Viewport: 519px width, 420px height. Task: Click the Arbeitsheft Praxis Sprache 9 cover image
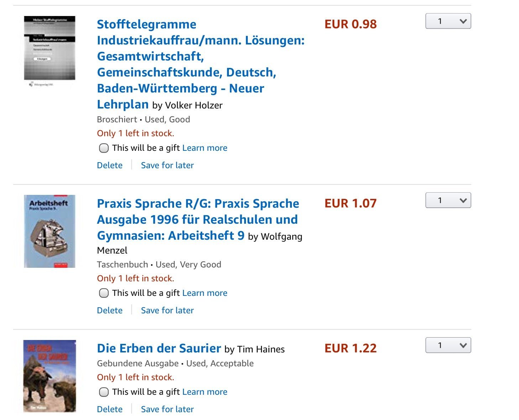coord(49,231)
